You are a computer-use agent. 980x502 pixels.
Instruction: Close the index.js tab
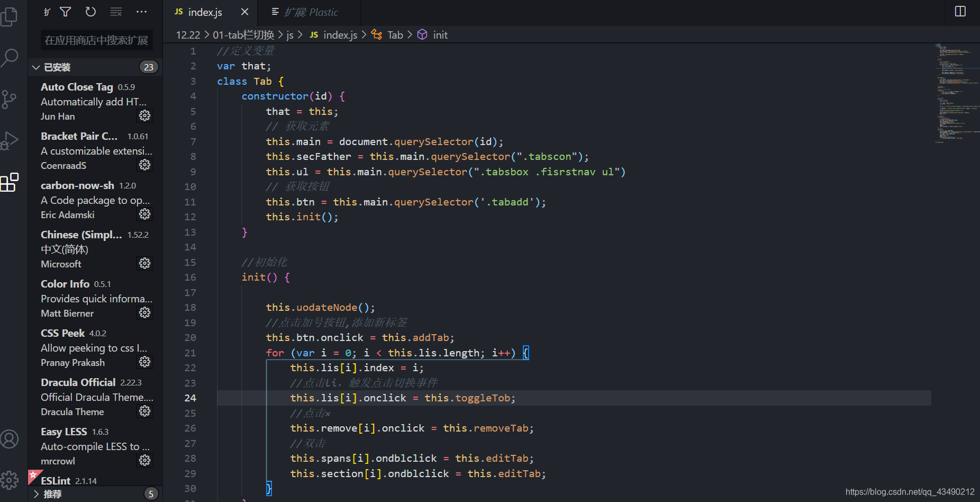(x=244, y=12)
